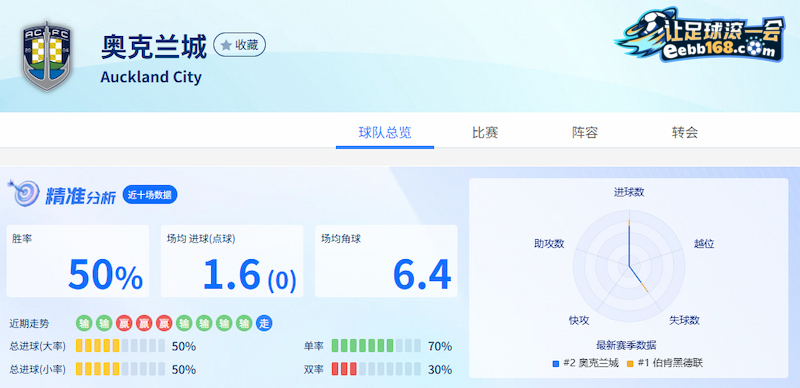Viewport: 800px width, 388px height.
Task: Click the blue 走 result badge
Action: coord(264,323)
